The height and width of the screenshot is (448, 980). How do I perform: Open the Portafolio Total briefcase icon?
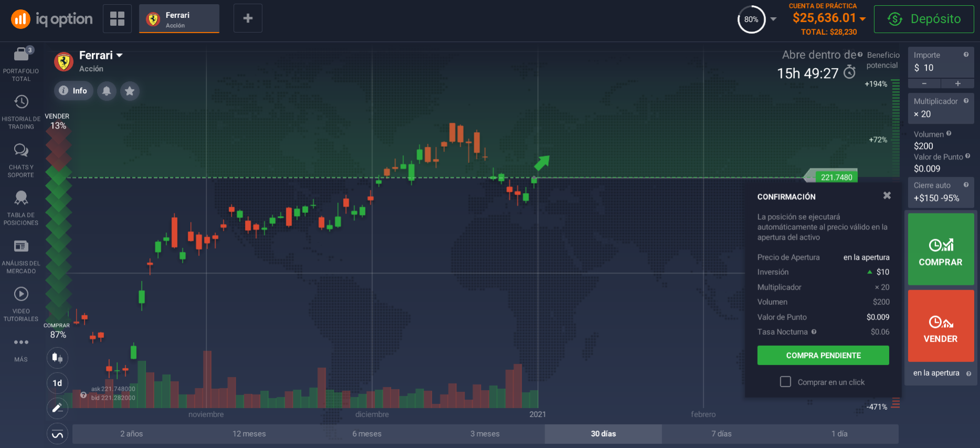[21, 54]
